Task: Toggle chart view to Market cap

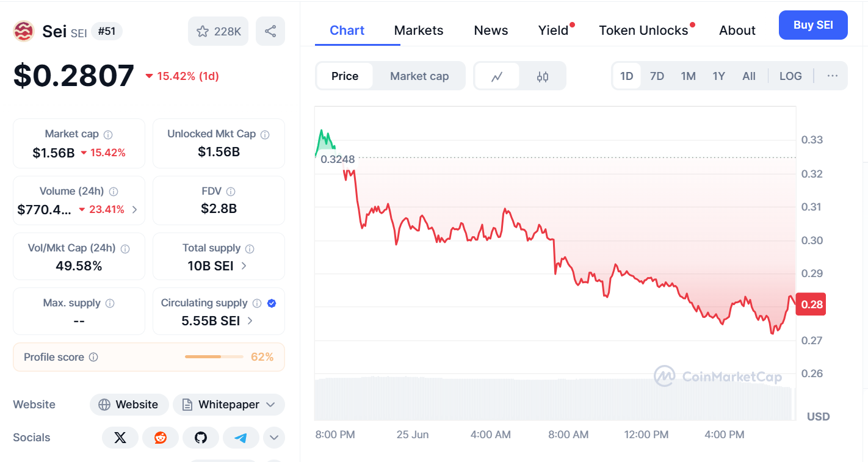Action: (x=419, y=76)
